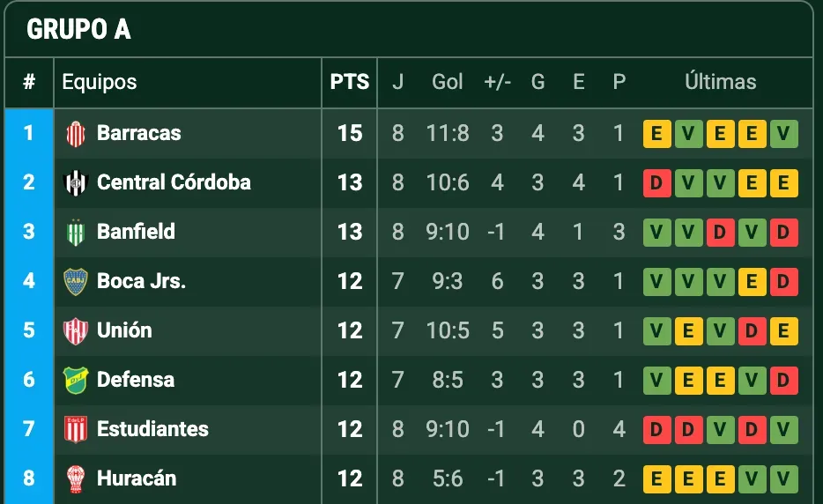Click the Central Córdoba club crest
The height and width of the screenshot is (504, 823).
76,183
